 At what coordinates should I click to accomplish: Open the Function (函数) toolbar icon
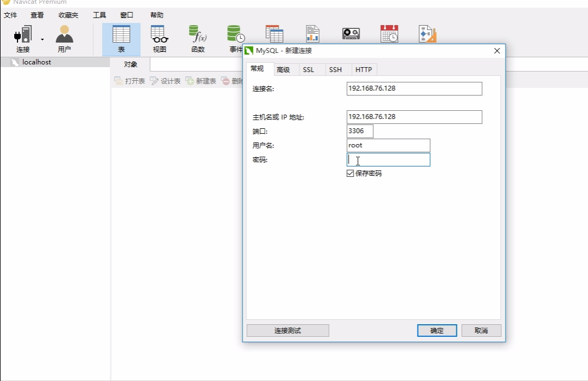click(x=198, y=39)
